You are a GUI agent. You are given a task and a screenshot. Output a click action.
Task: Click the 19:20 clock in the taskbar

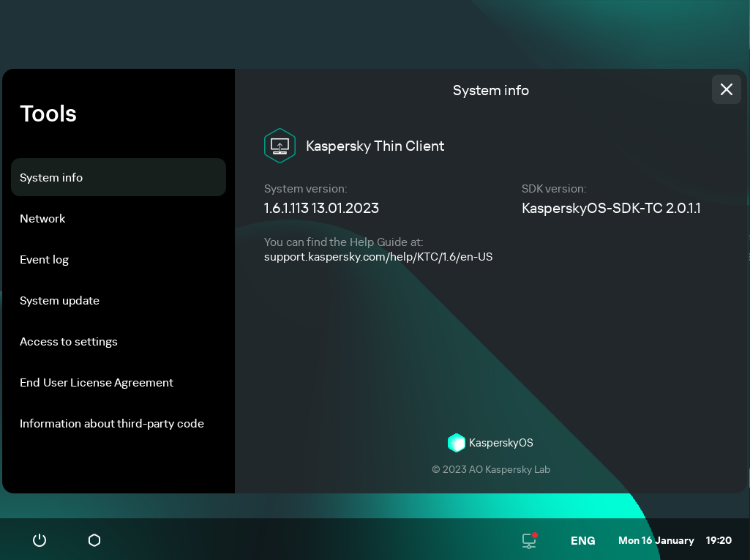coord(719,540)
